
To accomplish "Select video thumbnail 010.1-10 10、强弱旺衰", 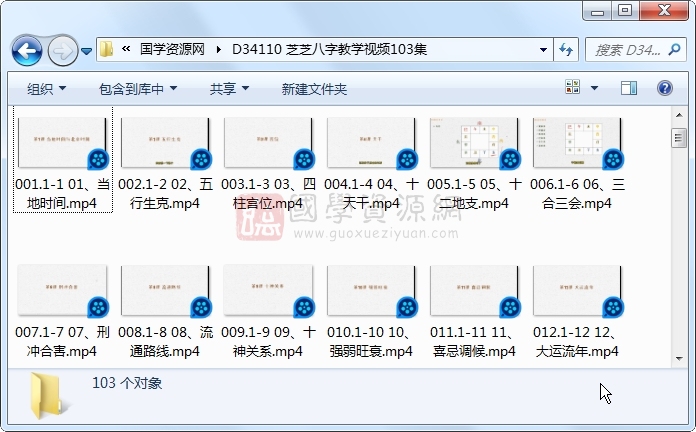I will pos(372,291).
